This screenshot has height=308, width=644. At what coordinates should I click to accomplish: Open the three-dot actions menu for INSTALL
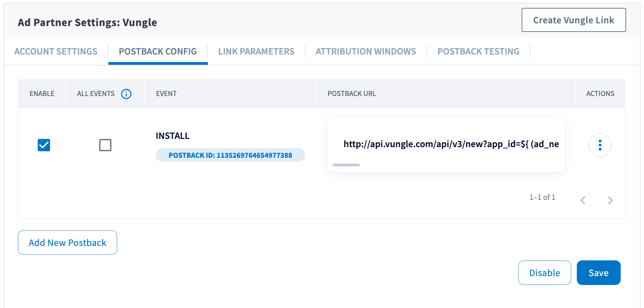[x=600, y=145]
